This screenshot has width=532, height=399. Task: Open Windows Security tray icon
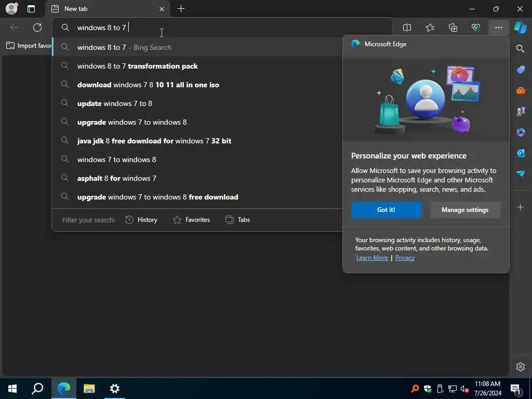428,389
